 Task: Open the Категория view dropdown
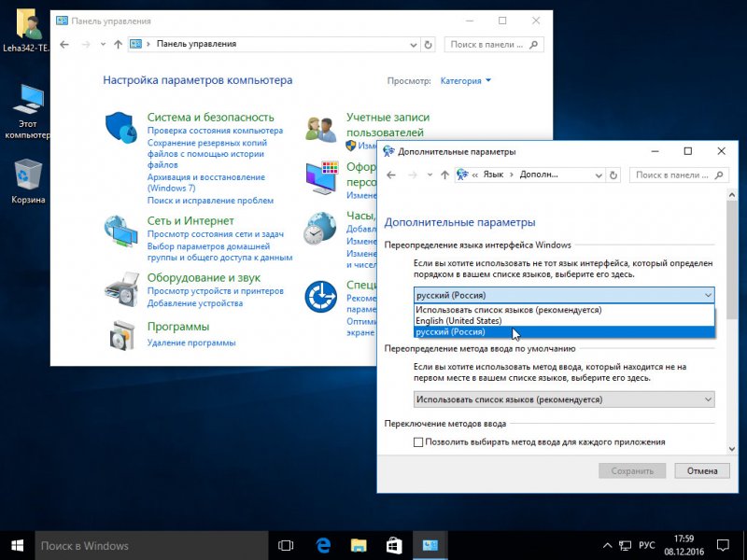click(x=465, y=81)
